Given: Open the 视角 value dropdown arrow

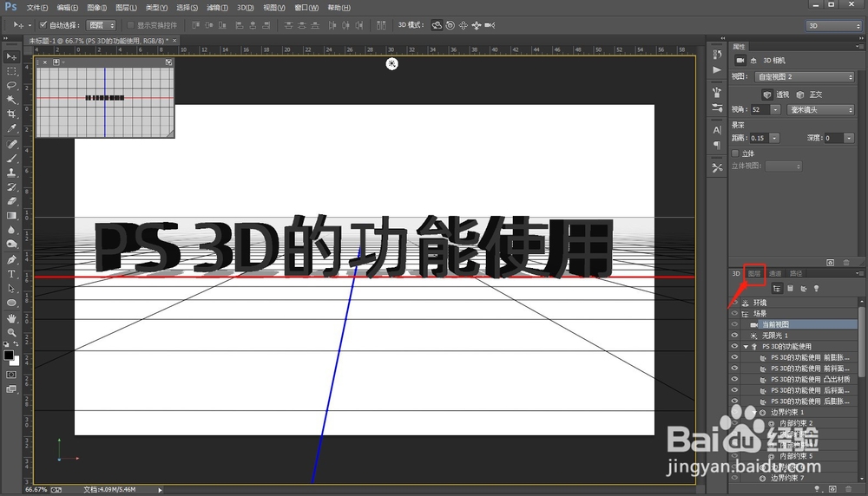Looking at the screenshot, I should pos(775,110).
